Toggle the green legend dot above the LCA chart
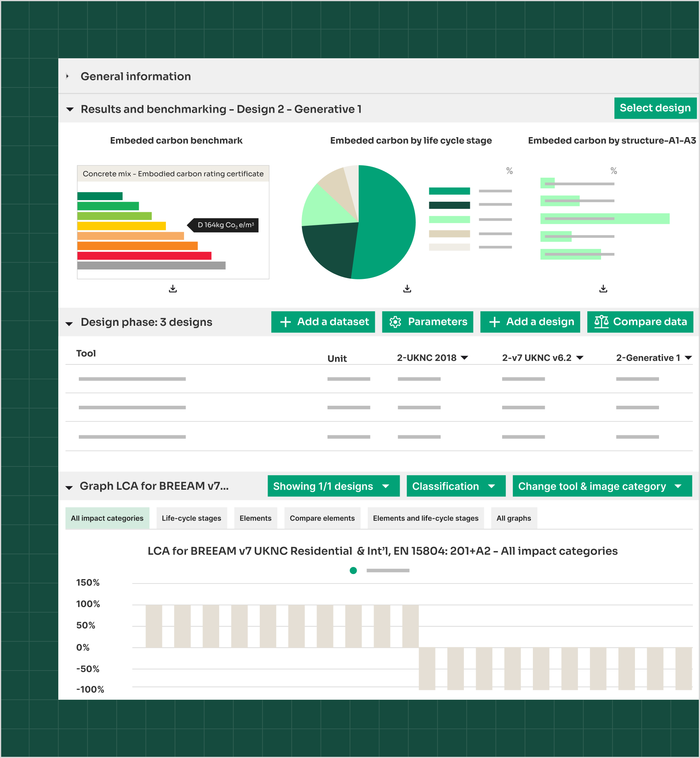This screenshot has height=758, width=700. coord(353,570)
